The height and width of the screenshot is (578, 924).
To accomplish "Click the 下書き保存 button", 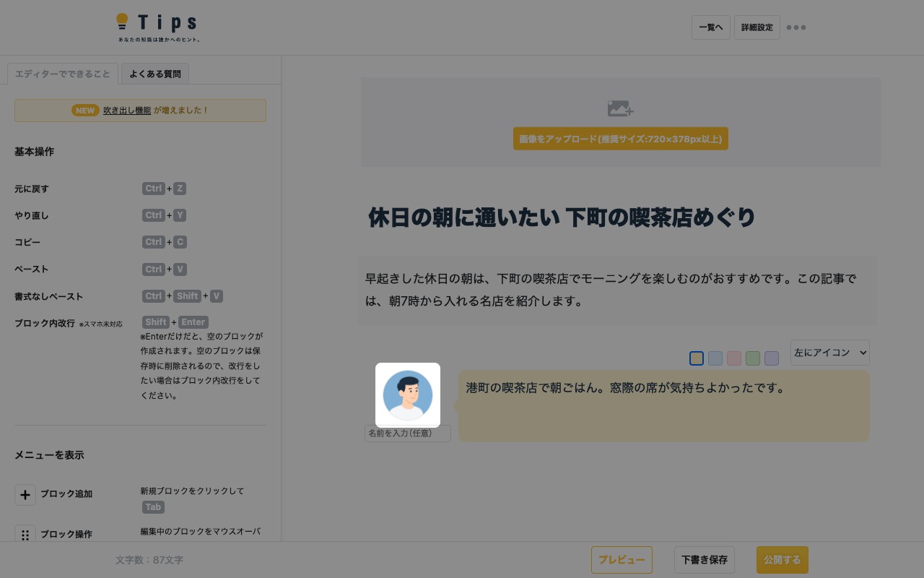I will (705, 560).
